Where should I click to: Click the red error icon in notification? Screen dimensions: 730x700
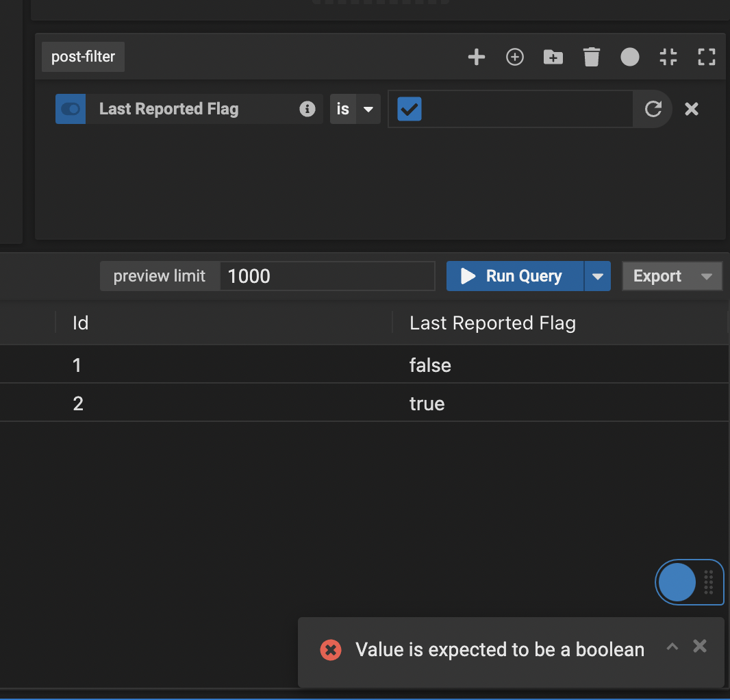pos(331,650)
